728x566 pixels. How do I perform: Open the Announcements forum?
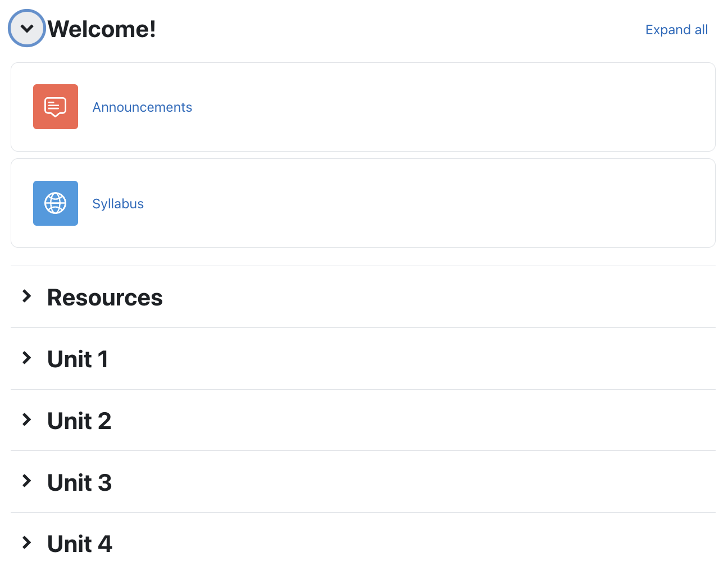142,107
